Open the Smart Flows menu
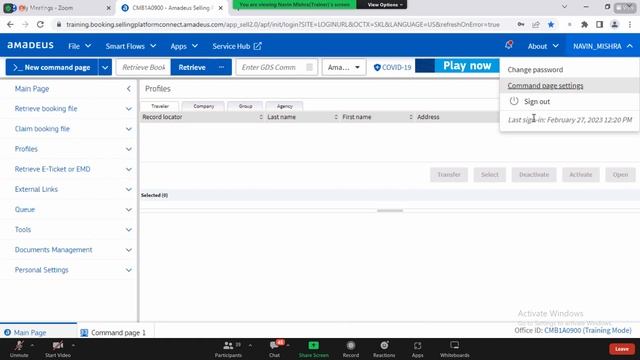Image resolution: width=640 pixels, height=360 pixels. 131,46
